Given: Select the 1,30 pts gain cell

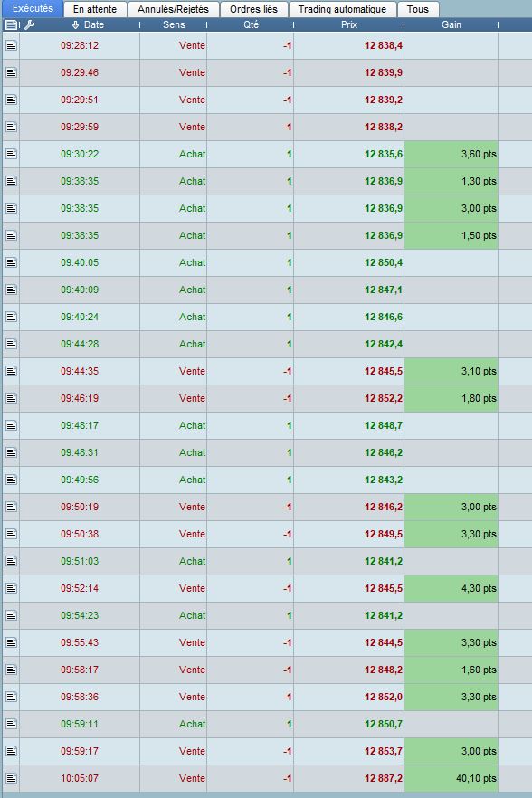Looking at the screenshot, I should (451, 181).
